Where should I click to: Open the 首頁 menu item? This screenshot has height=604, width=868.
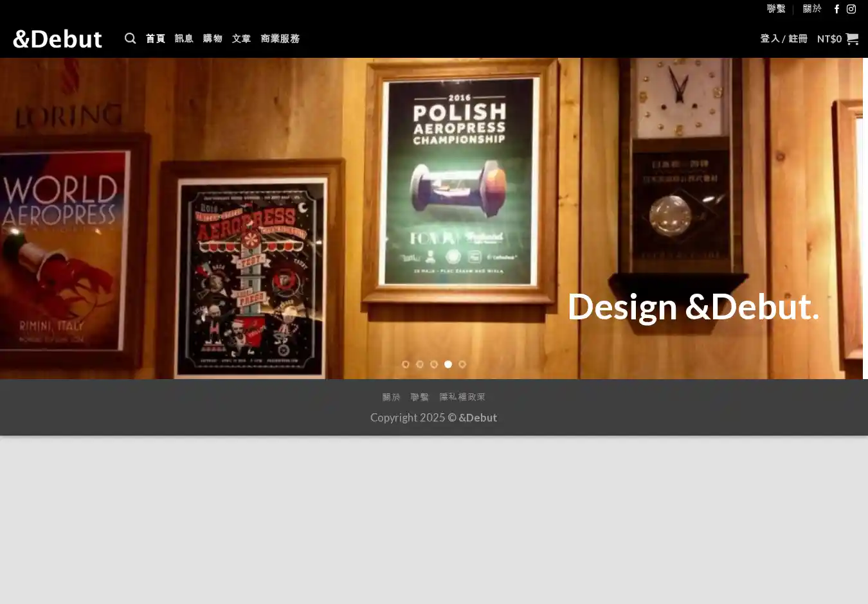click(x=156, y=39)
